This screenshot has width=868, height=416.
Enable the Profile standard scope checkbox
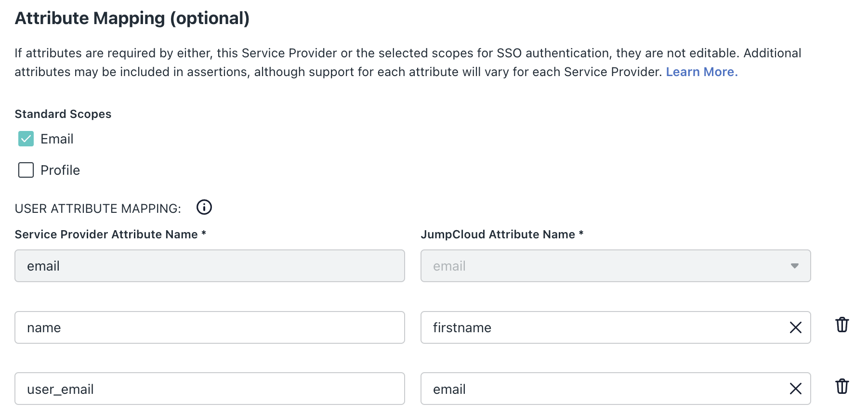(26, 170)
